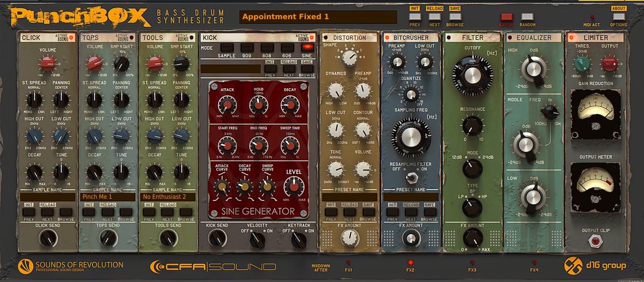Click the Limiter Threshold green knob

point(583,64)
